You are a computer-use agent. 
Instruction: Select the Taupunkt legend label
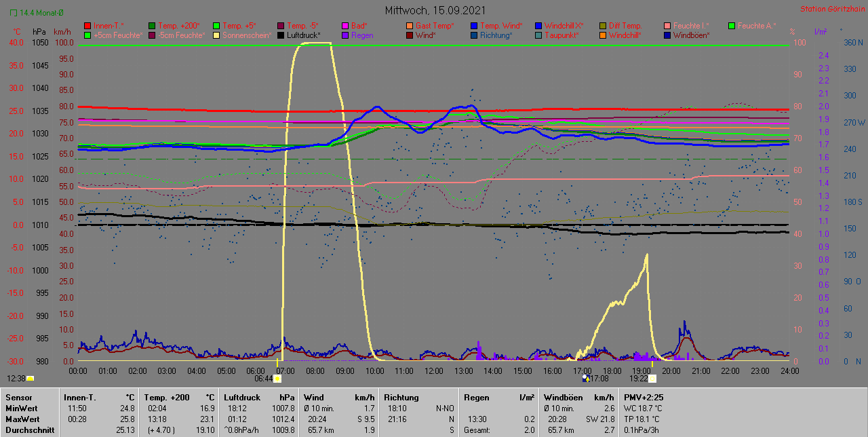pos(561,35)
